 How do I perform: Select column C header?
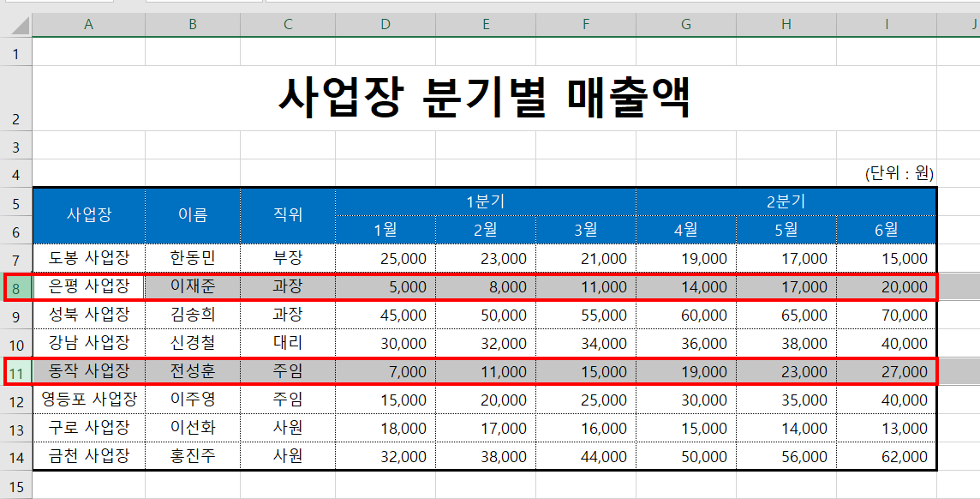click(x=288, y=24)
